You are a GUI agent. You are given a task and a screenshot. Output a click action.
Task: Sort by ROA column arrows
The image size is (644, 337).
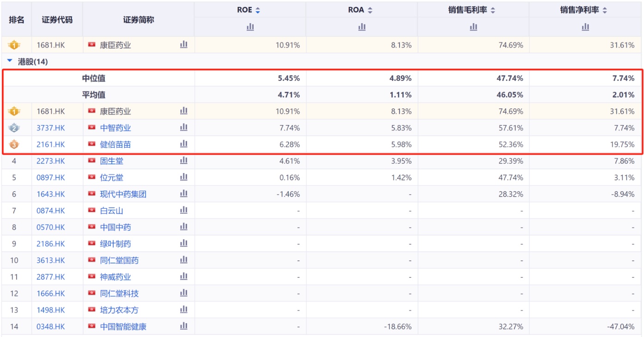point(370,10)
